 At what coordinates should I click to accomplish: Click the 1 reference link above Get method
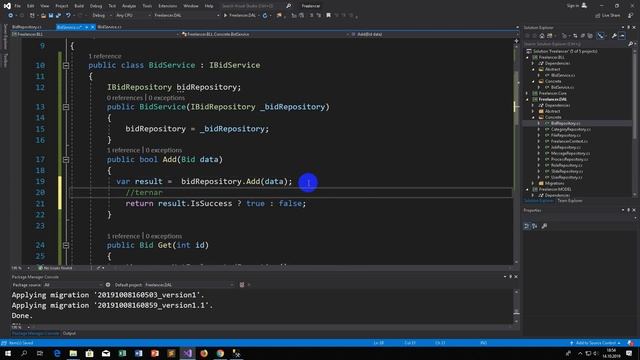[123, 236]
